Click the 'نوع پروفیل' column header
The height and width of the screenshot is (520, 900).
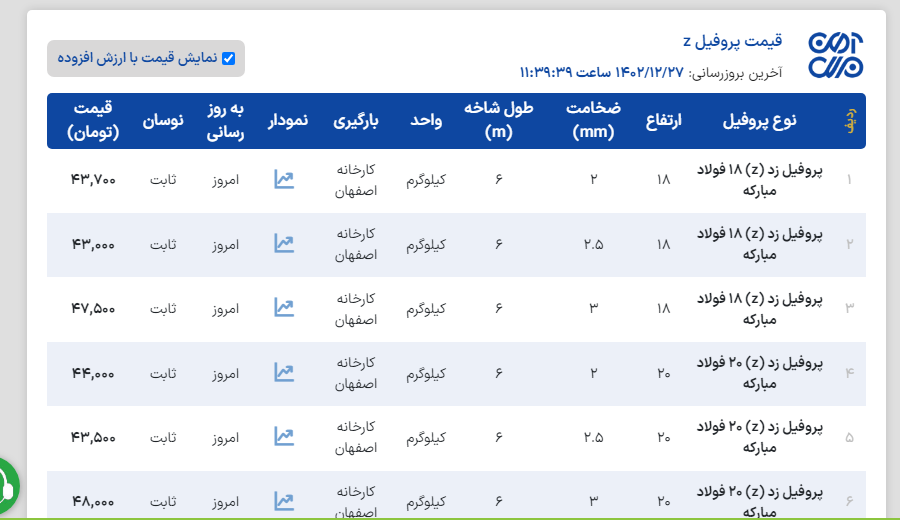pyautogui.click(x=759, y=120)
